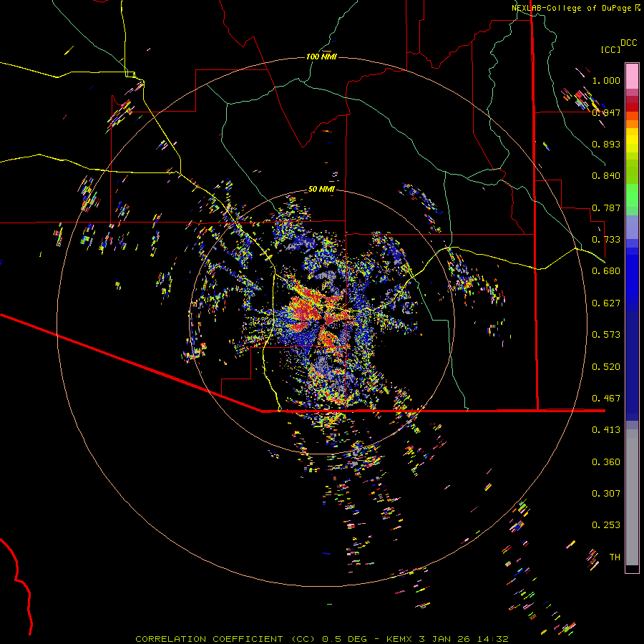Click the 0.520 legend value
Screen dimensions: 644x644
point(606,367)
